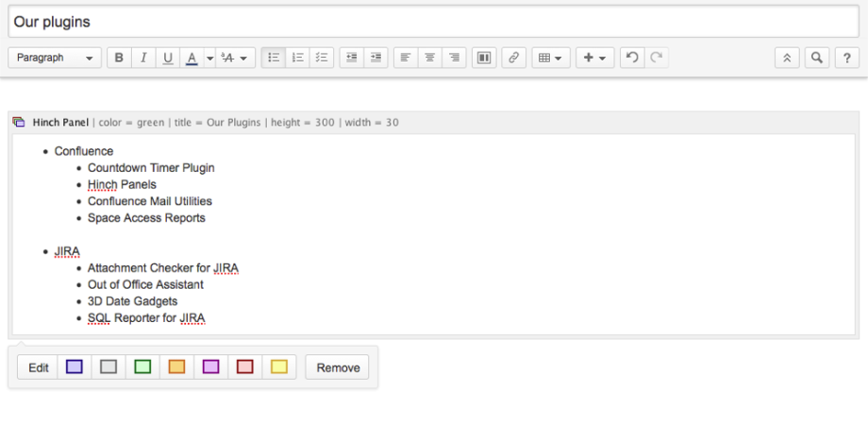Screen dimensions: 868x425
Task: Center align the text
Action: click(x=430, y=58)
